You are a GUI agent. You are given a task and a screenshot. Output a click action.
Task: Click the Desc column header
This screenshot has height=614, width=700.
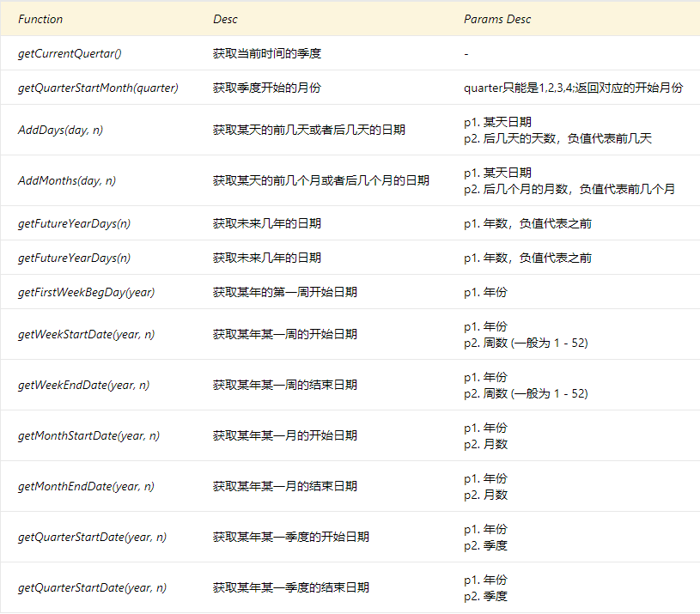click(227, 19)
